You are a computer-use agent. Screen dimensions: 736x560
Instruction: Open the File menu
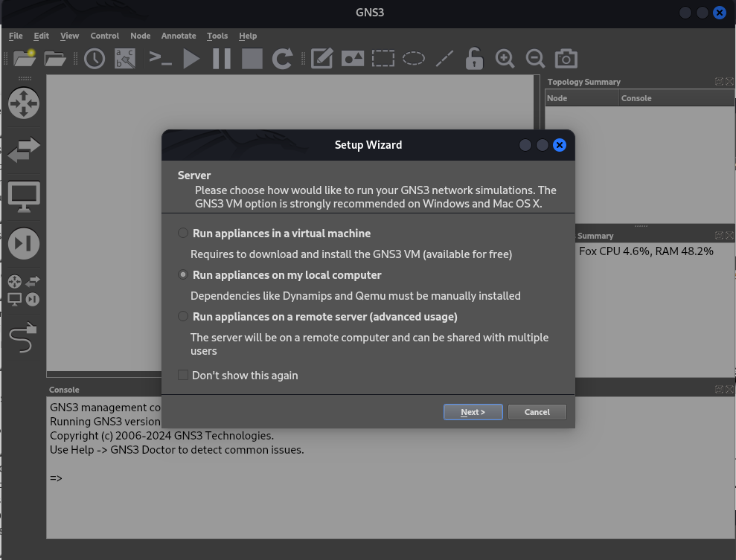tap(16, 36)
